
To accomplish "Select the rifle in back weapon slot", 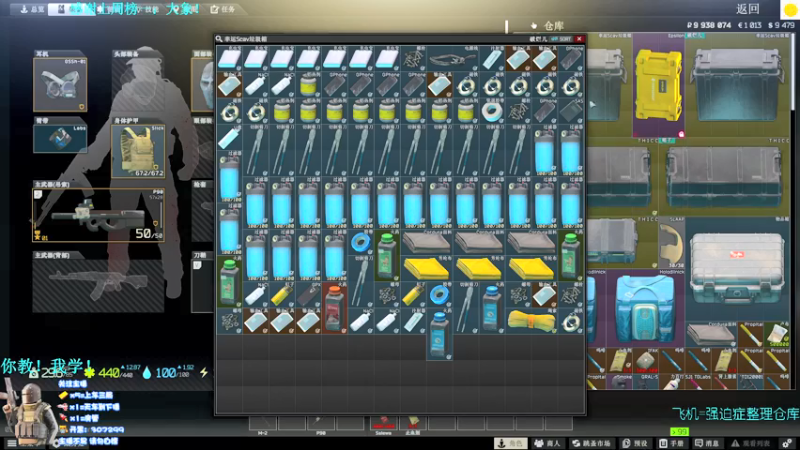I will (98, 286).
